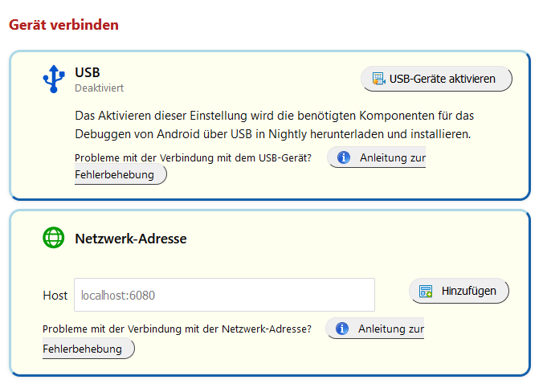Enable USB devices with 'USB-Geräte aktivieren'
The height and width of the screenshot is (392, 547).
click(436, 79)
